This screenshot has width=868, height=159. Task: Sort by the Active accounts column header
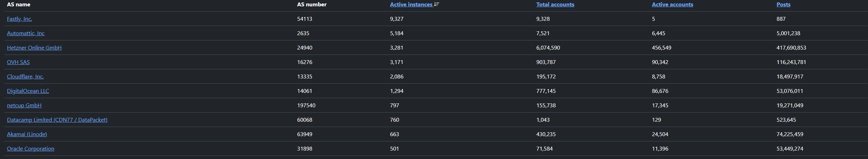coord(672,5)
